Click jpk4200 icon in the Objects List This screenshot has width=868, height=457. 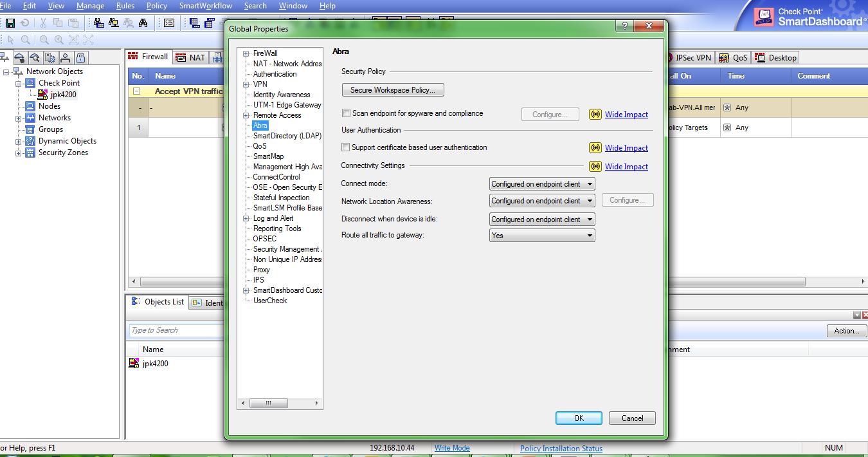(x=134, y=364)
